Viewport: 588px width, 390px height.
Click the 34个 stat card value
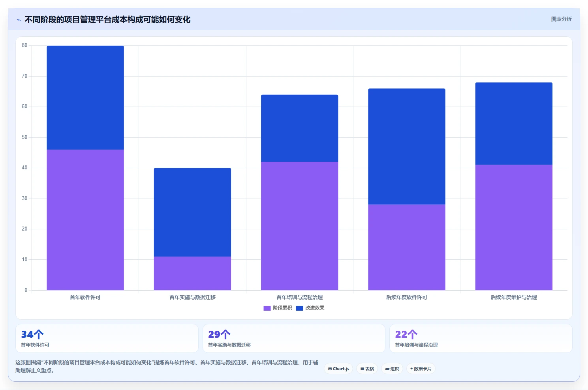pyautogui.click(x=32, y=334)
